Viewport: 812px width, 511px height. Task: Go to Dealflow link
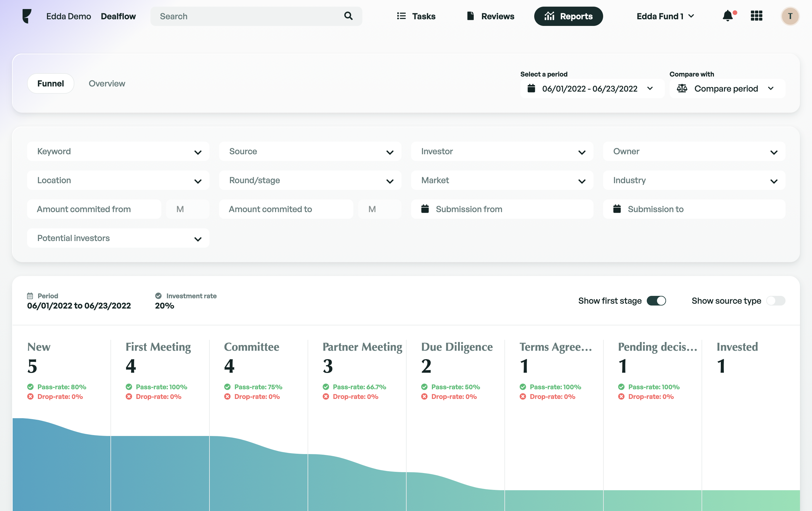(118, 16)
